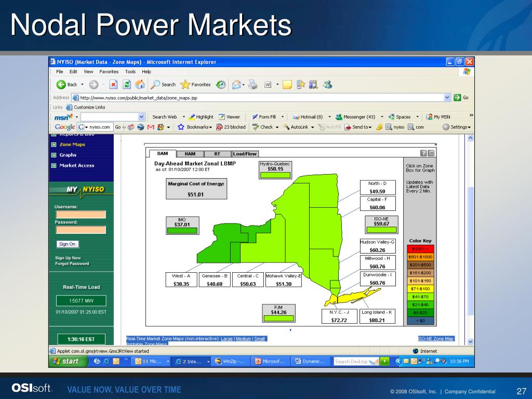Switch to the RT tab
532x399 pixels.
[217, 154]
